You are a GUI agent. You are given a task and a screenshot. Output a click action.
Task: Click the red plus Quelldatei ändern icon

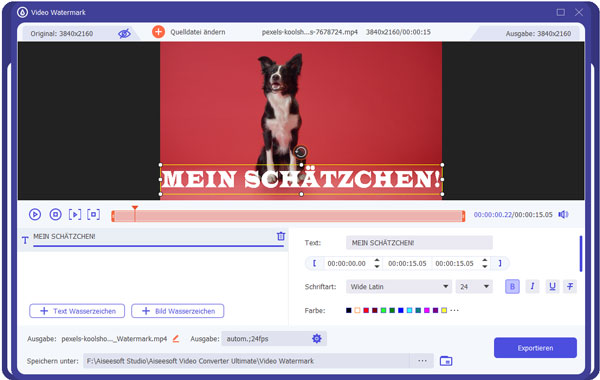(x=158, y=32)
